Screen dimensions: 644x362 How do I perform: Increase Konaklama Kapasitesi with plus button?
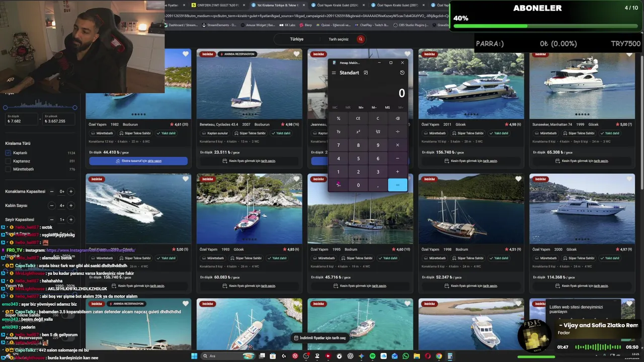coord(71,192)
